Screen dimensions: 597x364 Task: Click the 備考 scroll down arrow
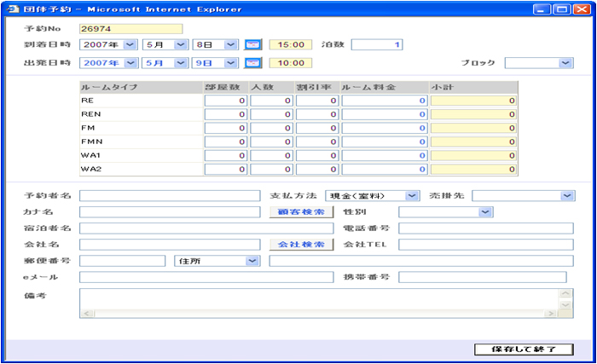click(565, 304)
